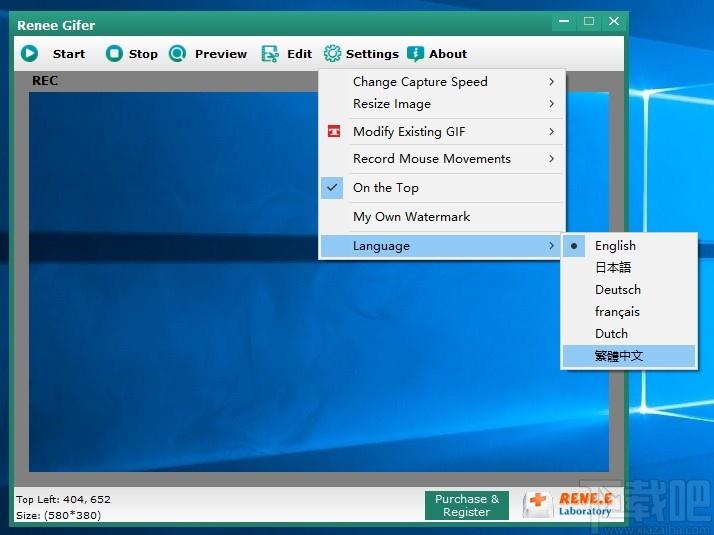Screen dimensions: 714x535
Task: Open Change Capture Speed menu entry
Action: coord(442,82)
